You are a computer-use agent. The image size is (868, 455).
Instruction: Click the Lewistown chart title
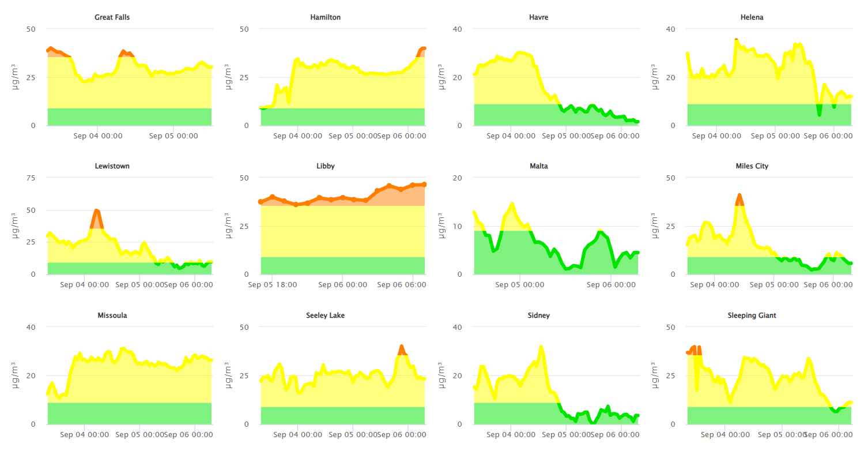tap(112, 166)
